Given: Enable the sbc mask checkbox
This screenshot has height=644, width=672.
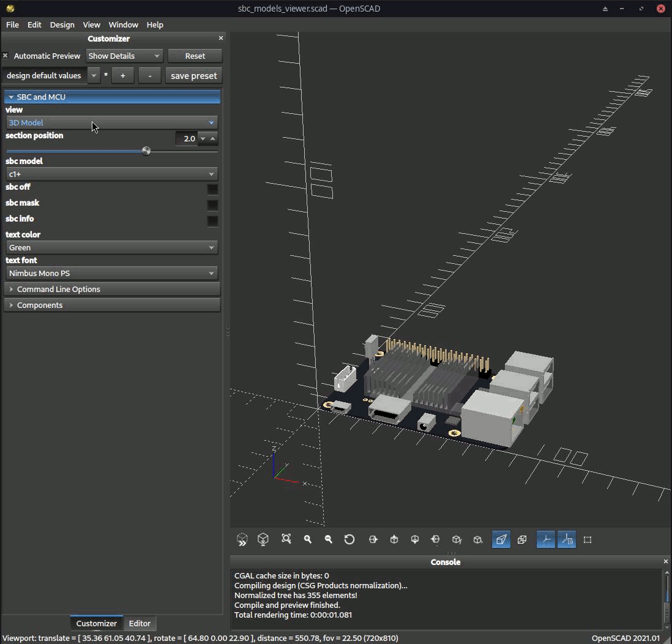Looking at the screenshot, I should click(x=212, y=204).
